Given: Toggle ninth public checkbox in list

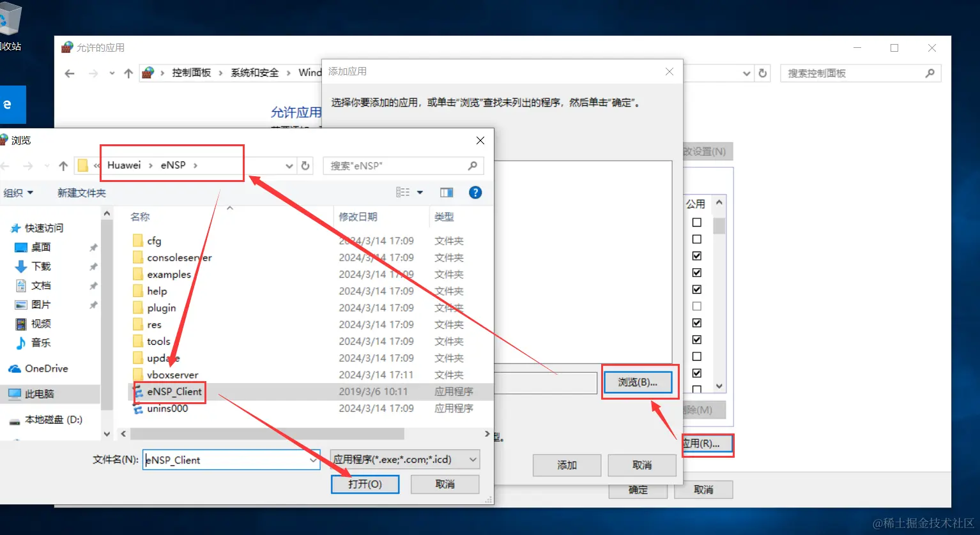Looking at the screenshot, I should click(x=697, y=356).
